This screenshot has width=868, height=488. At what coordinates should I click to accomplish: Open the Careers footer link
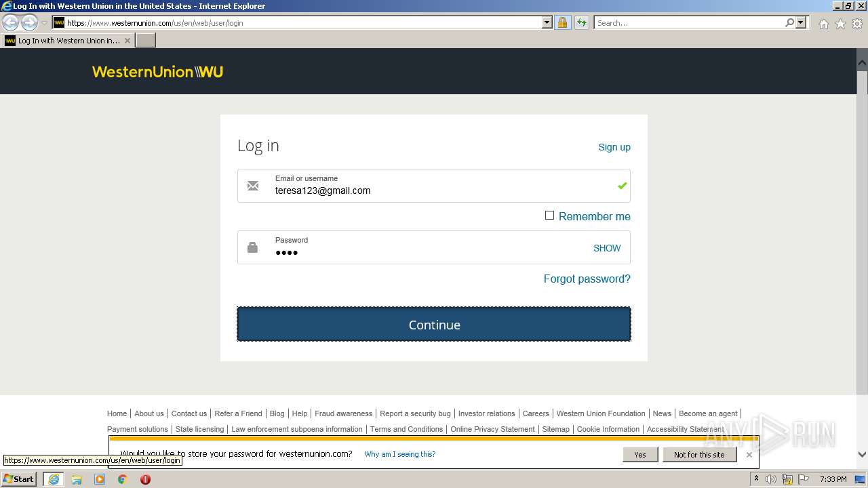[x=536, y=413]
